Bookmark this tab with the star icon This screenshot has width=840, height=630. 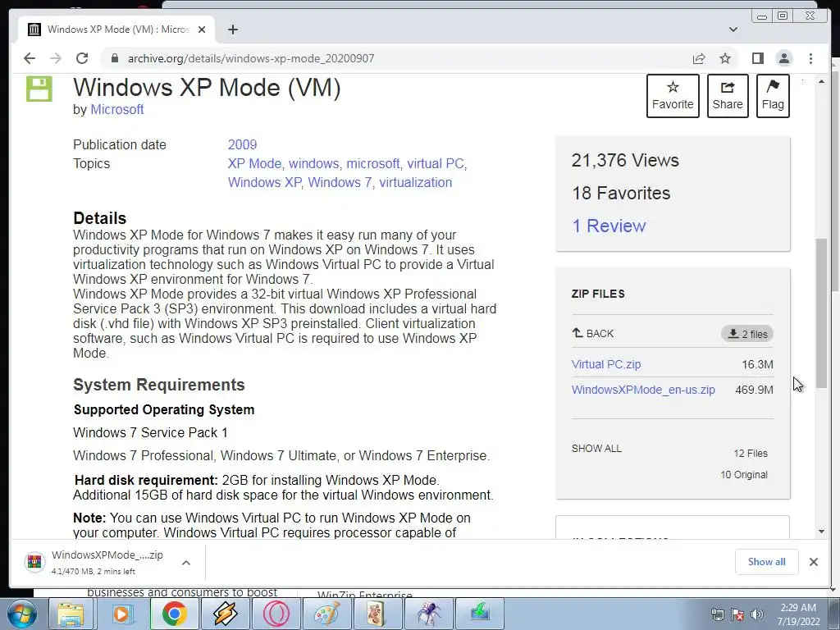[725, 58]
